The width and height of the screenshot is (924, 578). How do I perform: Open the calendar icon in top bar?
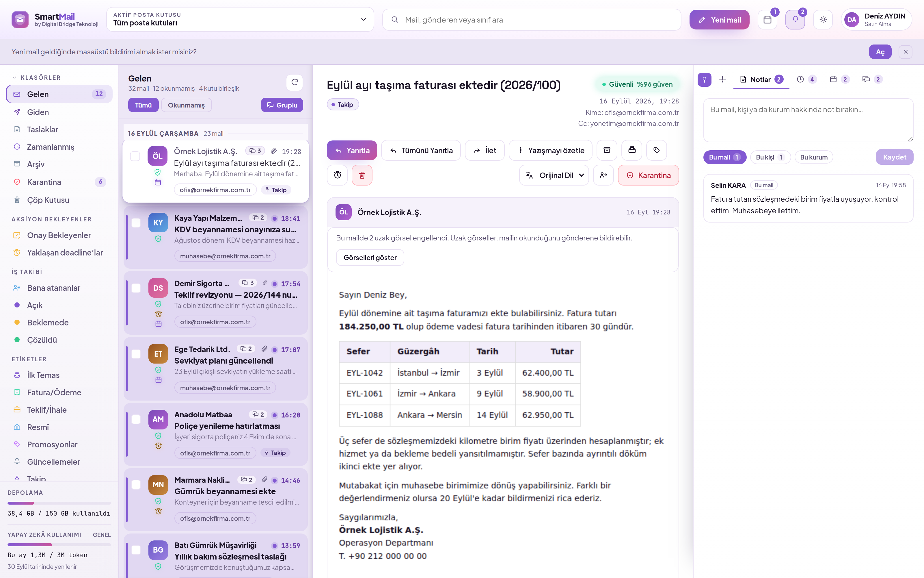pyautogui.click(x=767, y=20)
